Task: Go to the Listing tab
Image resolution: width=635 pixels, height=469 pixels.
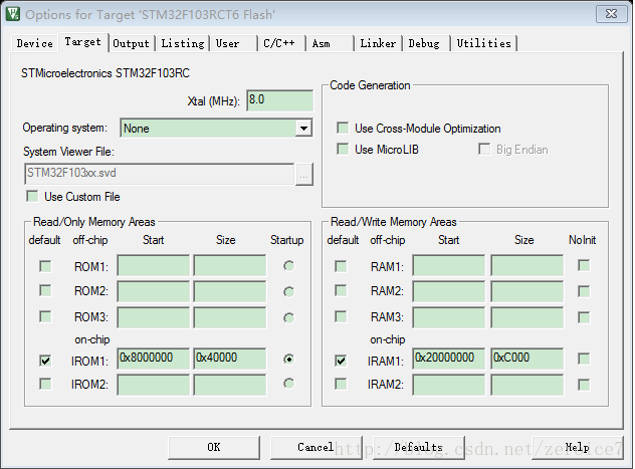Action: [183, 43]
